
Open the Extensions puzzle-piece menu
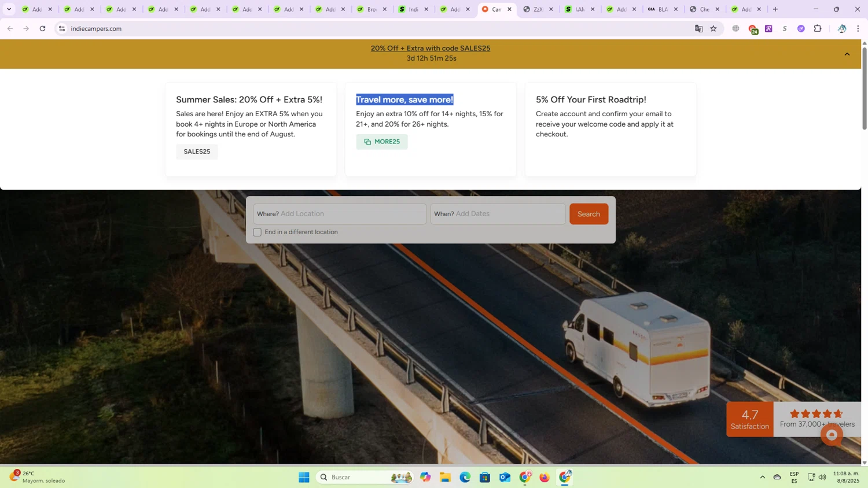click(x=818, y=28)
